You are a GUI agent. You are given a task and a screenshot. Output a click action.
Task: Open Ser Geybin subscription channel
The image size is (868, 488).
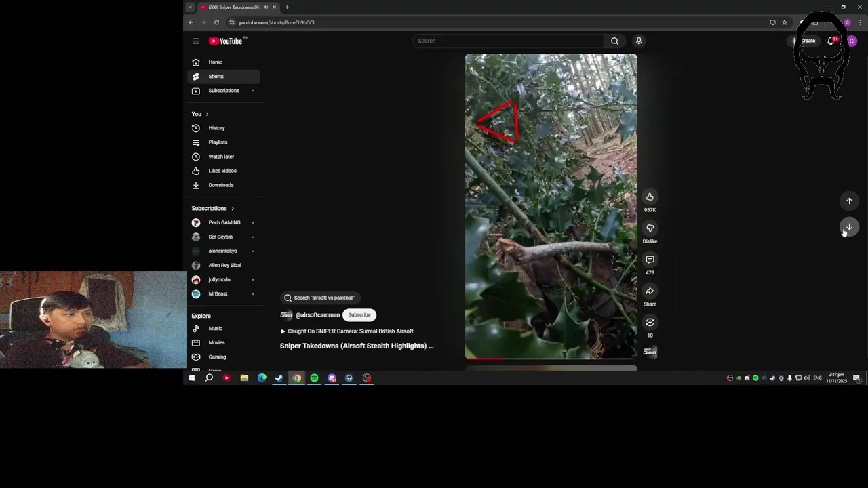tap(224, 237)
